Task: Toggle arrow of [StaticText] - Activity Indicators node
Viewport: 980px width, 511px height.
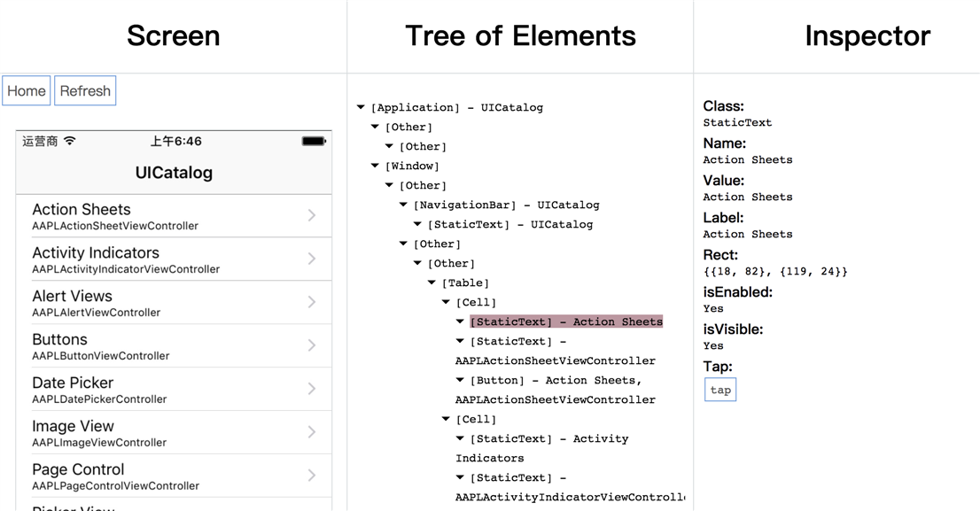Action: click(460, 439)
